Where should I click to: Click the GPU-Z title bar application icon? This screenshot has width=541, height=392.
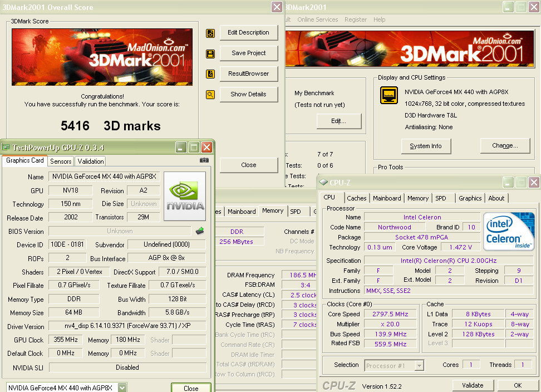[6, 148]
